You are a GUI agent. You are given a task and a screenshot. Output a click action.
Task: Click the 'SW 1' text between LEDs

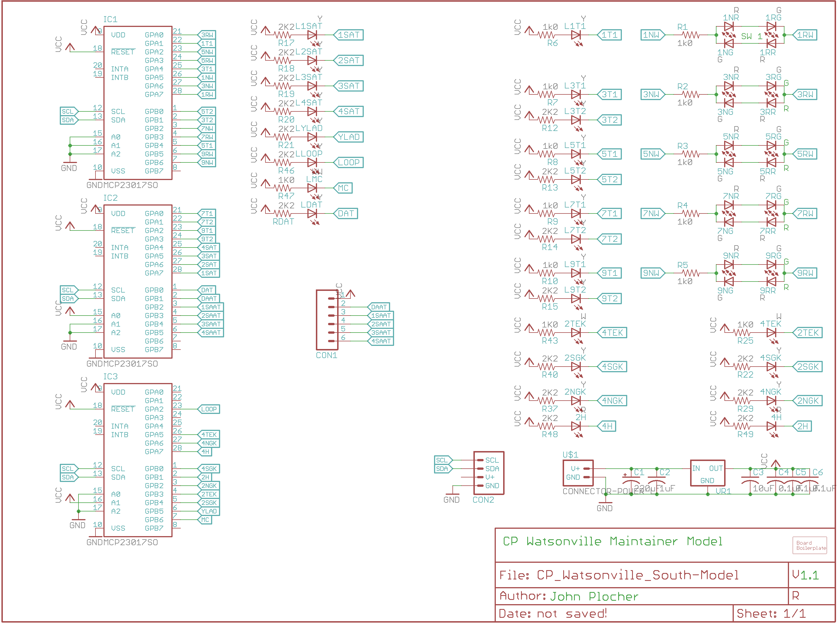752,37
